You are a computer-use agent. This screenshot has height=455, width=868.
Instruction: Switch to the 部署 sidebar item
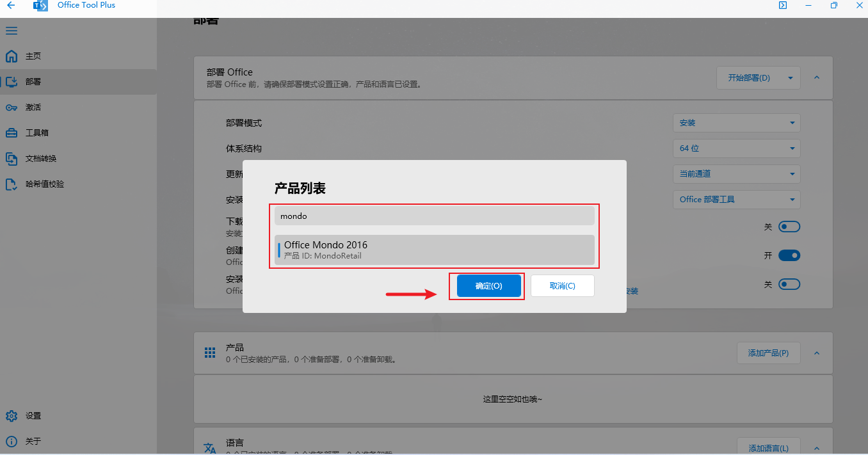33,82
